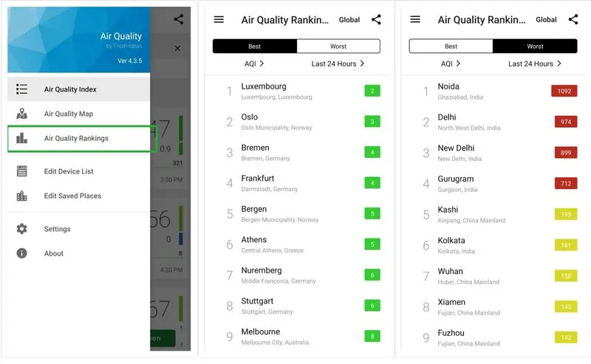This screenshot has width=591, height=364.
Task: Open the Air Quality Map icon
Action: tap(21, 114)
